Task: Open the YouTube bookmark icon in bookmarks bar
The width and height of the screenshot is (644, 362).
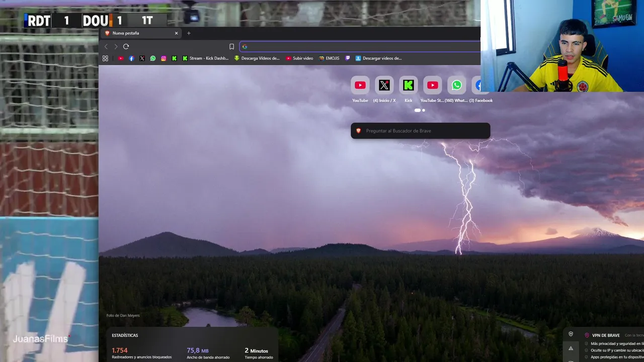Action: pyautogui.click(x=121, y=58)
